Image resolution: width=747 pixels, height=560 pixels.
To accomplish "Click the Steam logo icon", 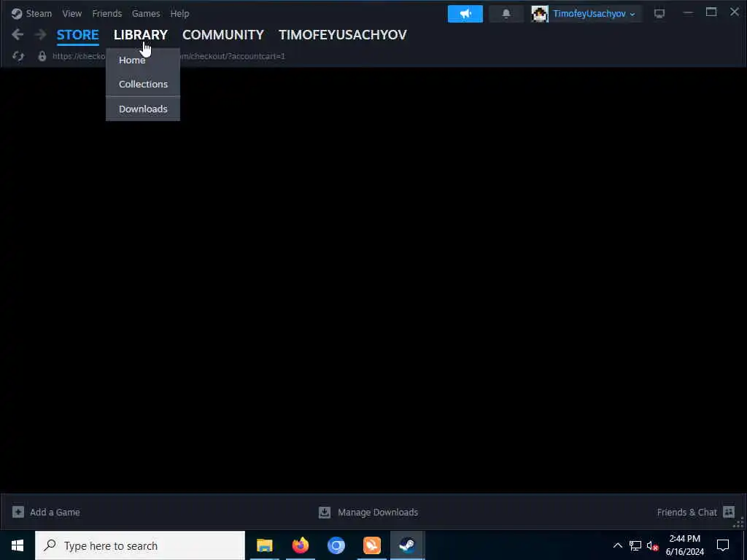I will point(17,13).
